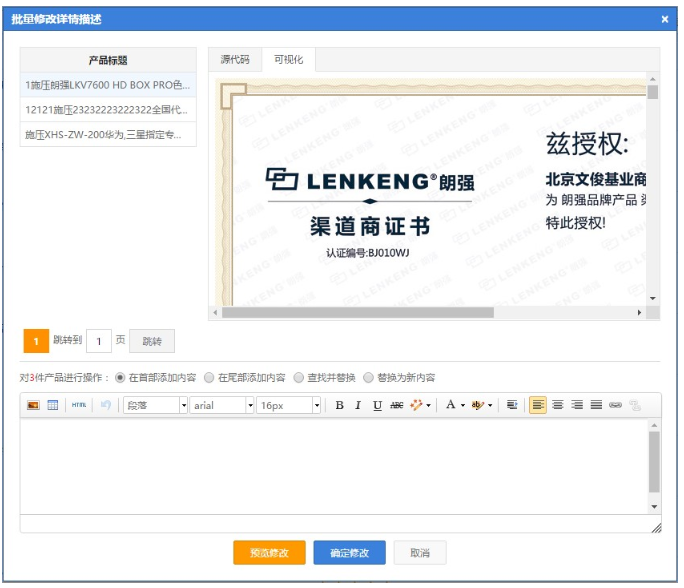Center align the text
Screen dimensions: 684x588
[x=557, y=405]
